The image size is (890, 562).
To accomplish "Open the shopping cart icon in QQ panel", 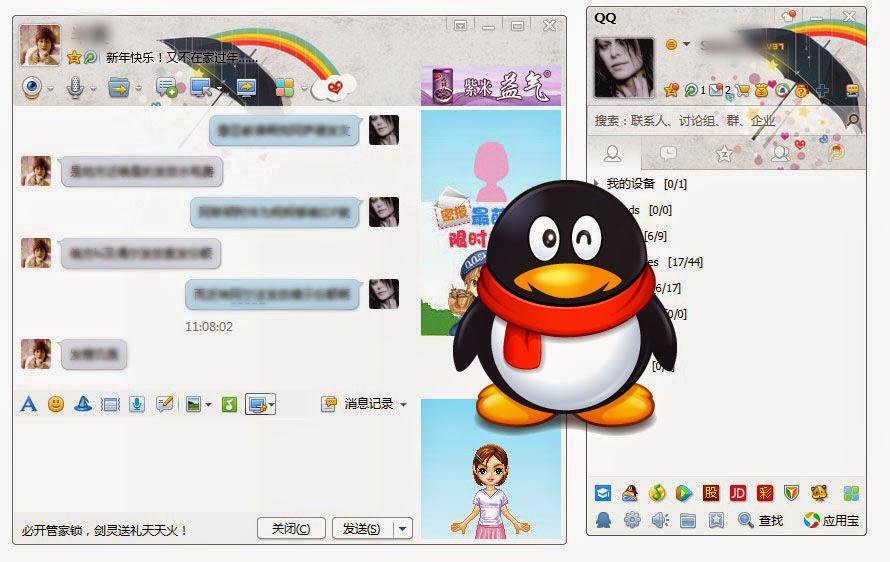I will click(742, 90).
